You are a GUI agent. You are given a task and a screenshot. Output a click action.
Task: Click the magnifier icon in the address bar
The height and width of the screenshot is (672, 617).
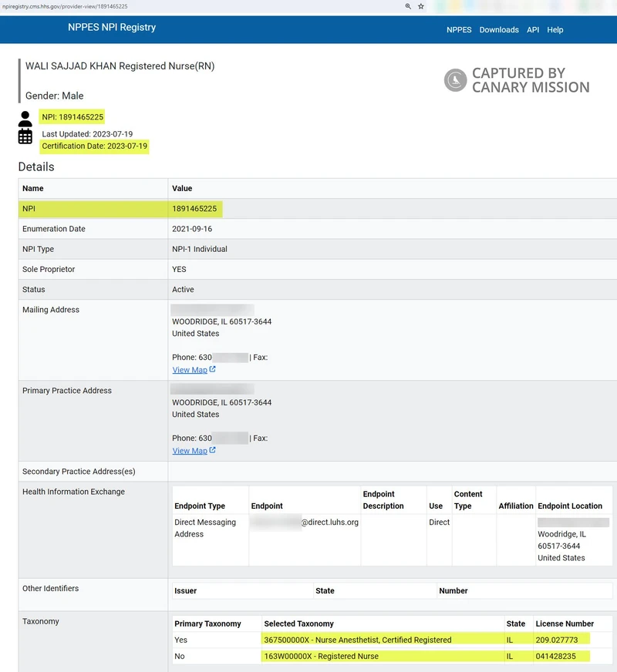[x=407, y=5]
